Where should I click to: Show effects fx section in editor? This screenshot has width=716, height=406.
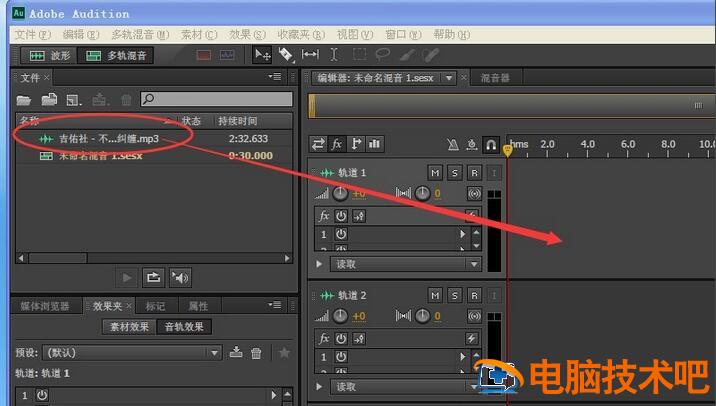(337, 144)
